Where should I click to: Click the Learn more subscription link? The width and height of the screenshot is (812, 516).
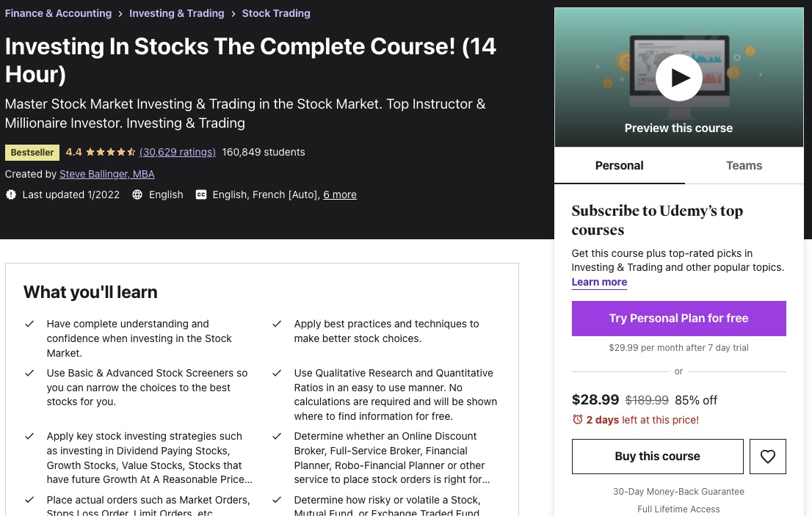click(599, 282)
